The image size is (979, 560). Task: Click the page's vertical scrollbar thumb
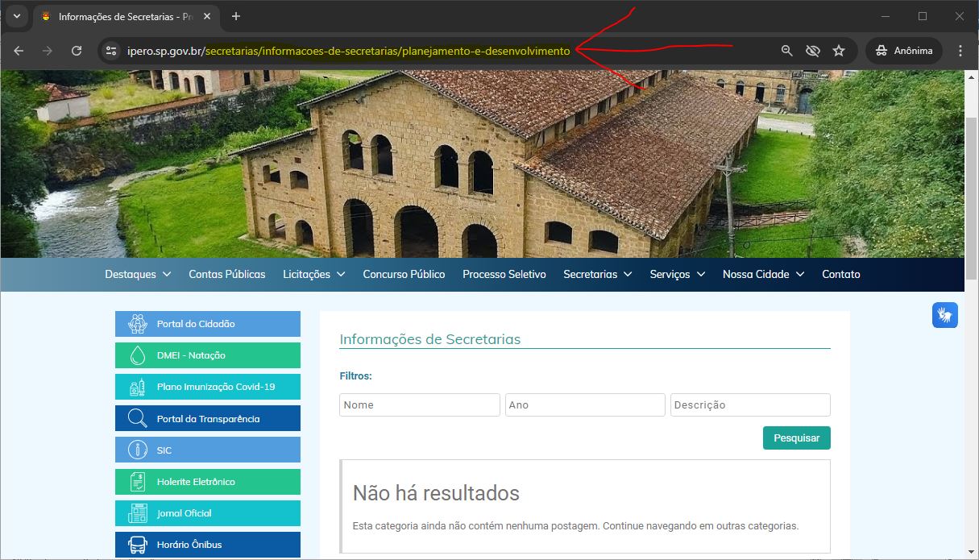click(971, 197)
